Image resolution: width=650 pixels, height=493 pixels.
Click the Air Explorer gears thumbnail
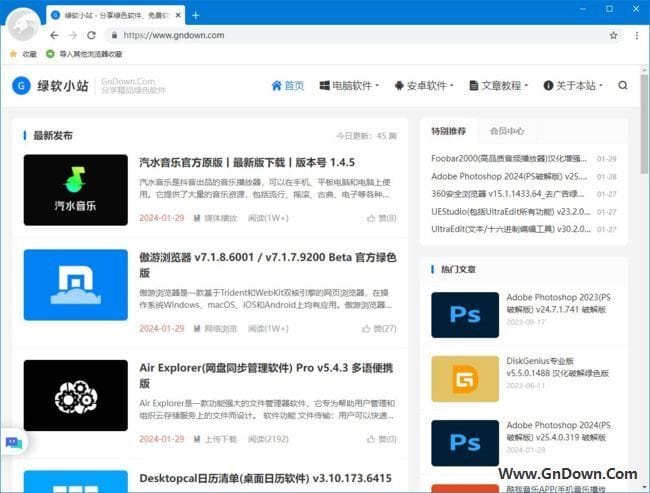(76, 396)
